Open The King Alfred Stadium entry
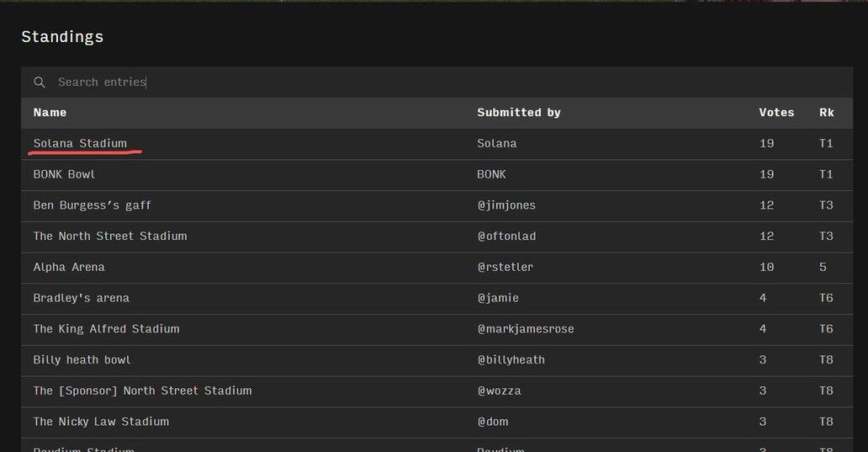 (106, 329)
